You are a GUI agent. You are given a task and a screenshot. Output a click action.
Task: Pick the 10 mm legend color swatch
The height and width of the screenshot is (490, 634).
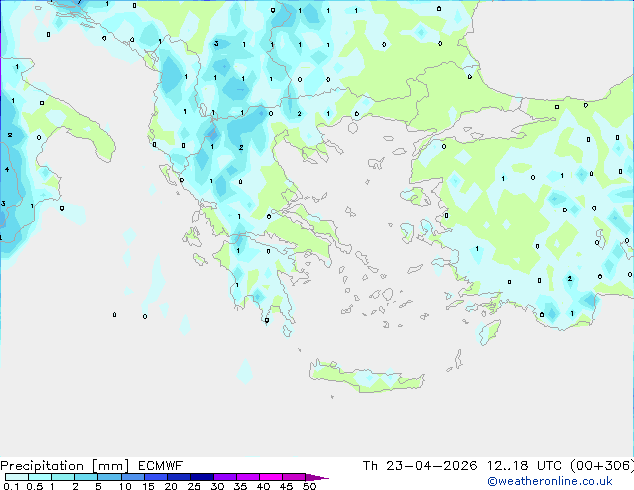click(x=132, y=477)
